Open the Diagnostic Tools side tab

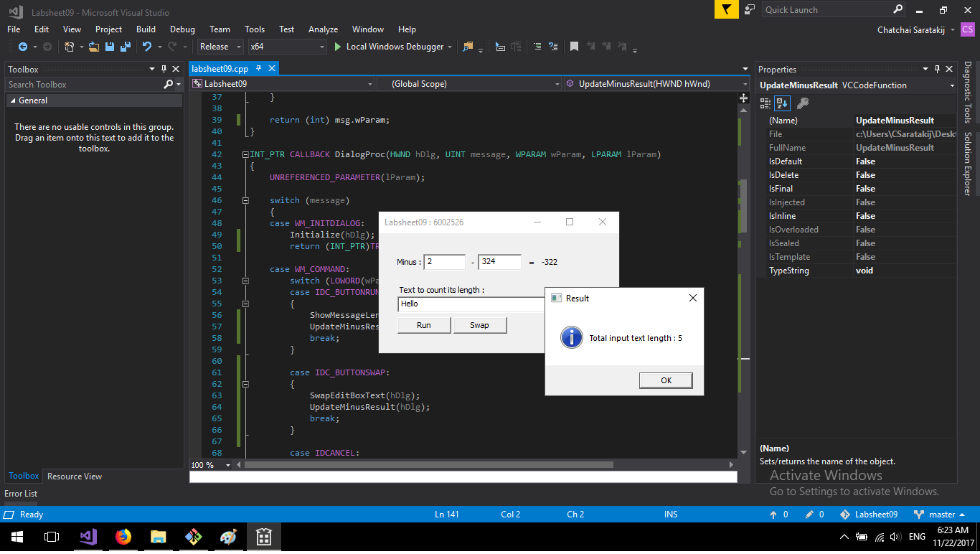pos(967,93)
